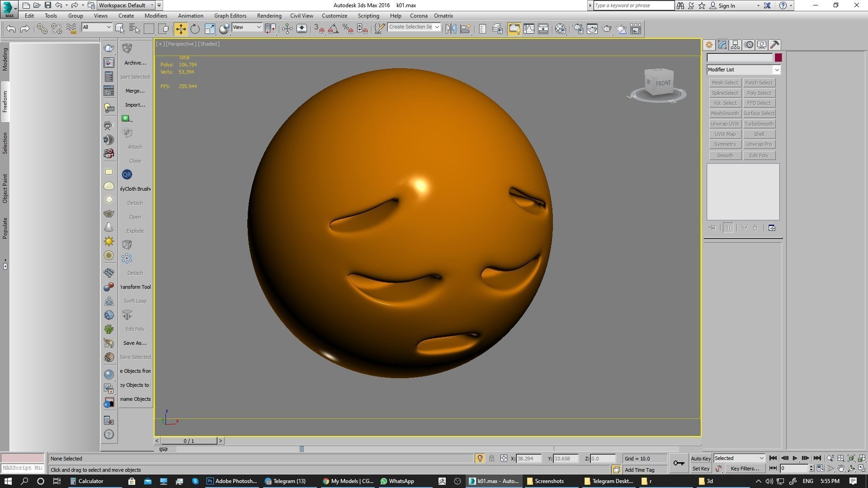868x488 pixels.
Task: Open the Motion panel tab
Action: tap(749, 45)
